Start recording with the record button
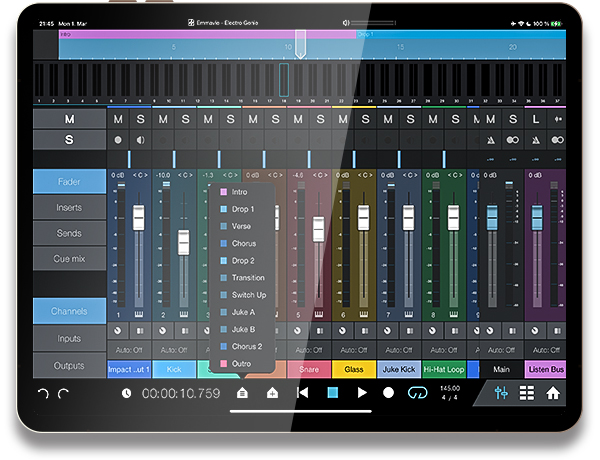This screenshot has width=600, height=460. tap(388, 393)
